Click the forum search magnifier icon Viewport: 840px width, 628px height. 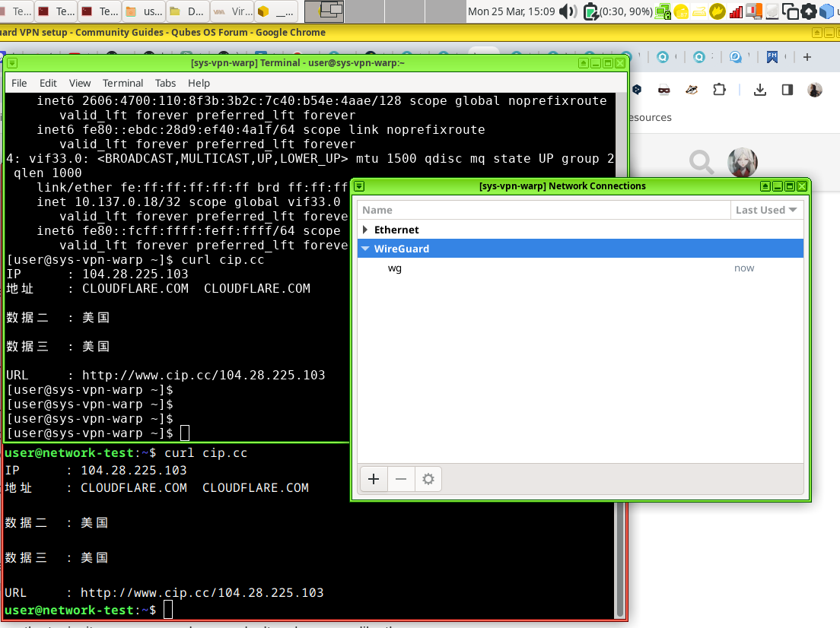click(x=701, y=161)
